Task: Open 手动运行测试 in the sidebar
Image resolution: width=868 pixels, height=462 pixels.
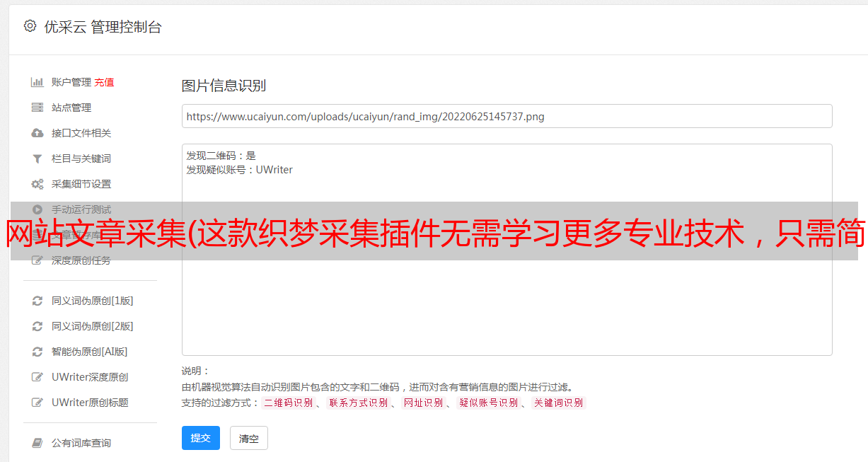Action: [x=81, y=209]
